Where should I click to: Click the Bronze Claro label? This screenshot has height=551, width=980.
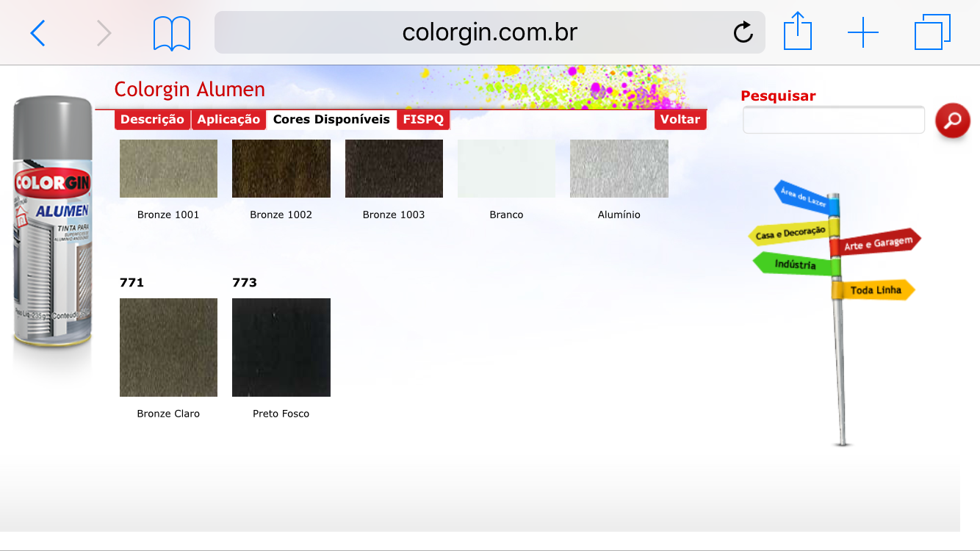[168, 414]
